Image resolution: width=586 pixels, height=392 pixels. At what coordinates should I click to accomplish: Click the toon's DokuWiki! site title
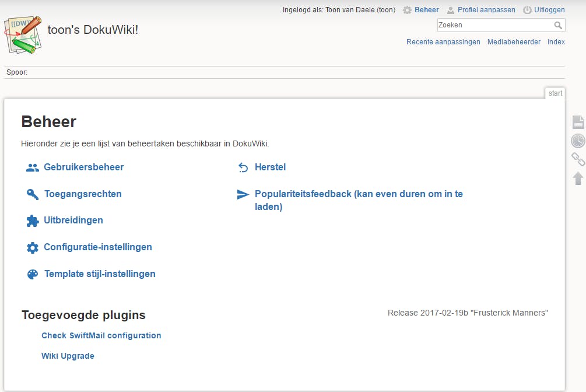pyautogui.click(x=93, y=30)
